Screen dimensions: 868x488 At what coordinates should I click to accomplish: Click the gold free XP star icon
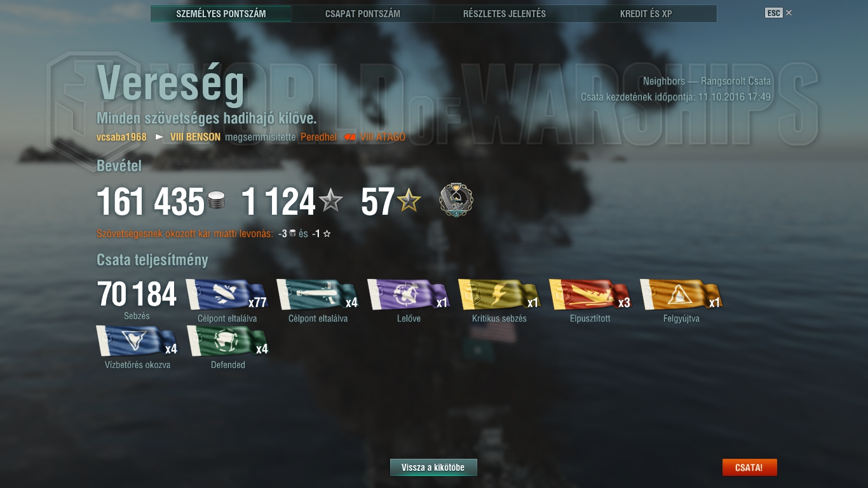pyautogui.click(x=409, y=202)
